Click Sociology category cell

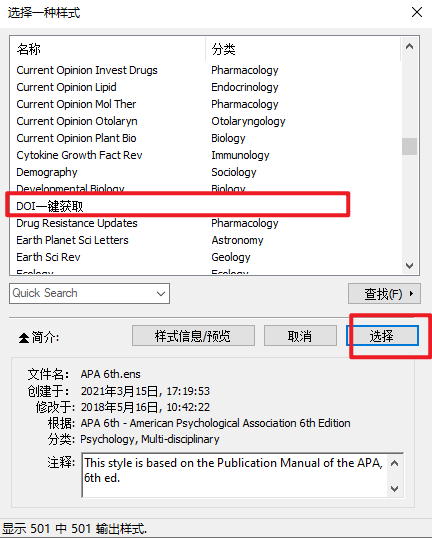tap(234, 172)
